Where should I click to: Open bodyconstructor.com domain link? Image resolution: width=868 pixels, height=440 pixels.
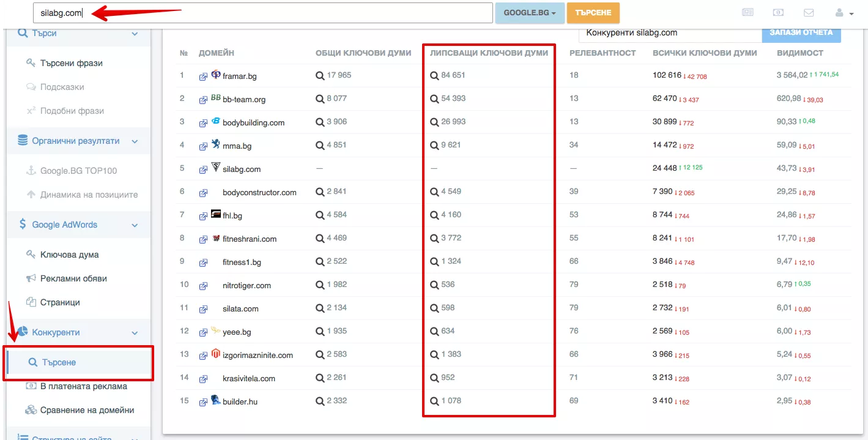pyautogui.click(x=259, y=193)
